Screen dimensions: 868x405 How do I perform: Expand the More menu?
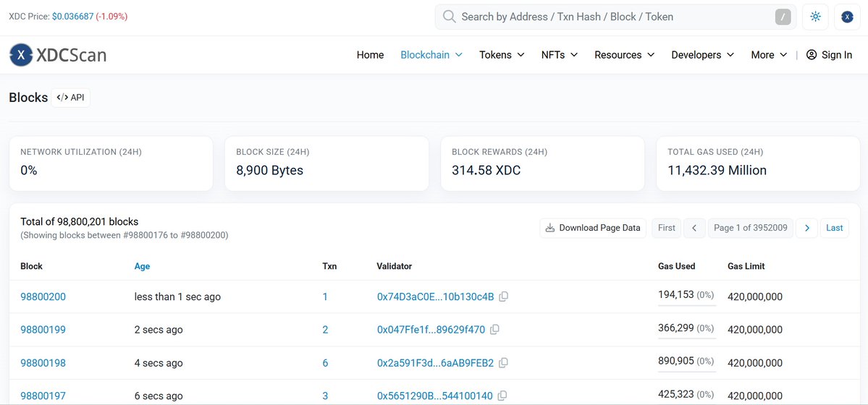[769, 55]
